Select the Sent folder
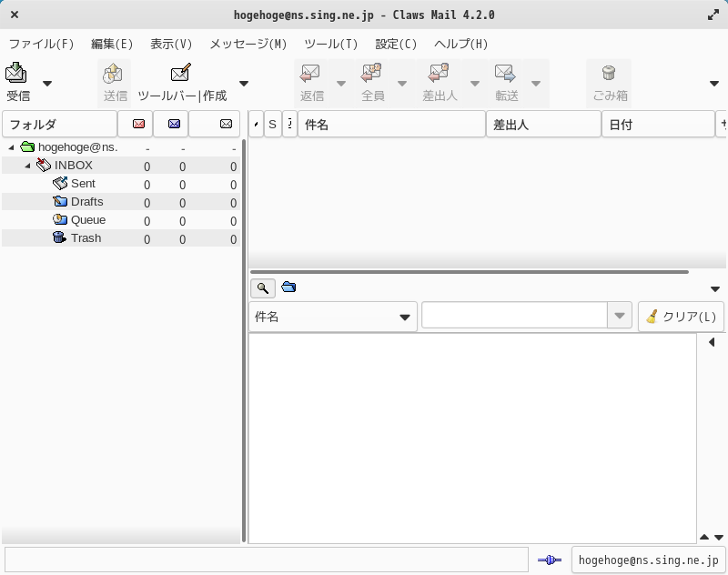The image size is (728, 575). (x=121, y=184)
